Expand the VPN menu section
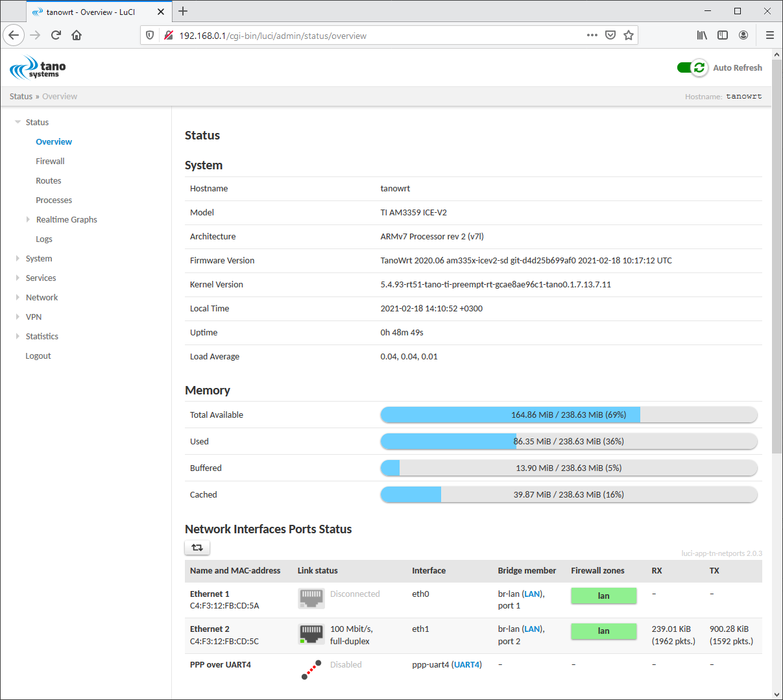 18,317
